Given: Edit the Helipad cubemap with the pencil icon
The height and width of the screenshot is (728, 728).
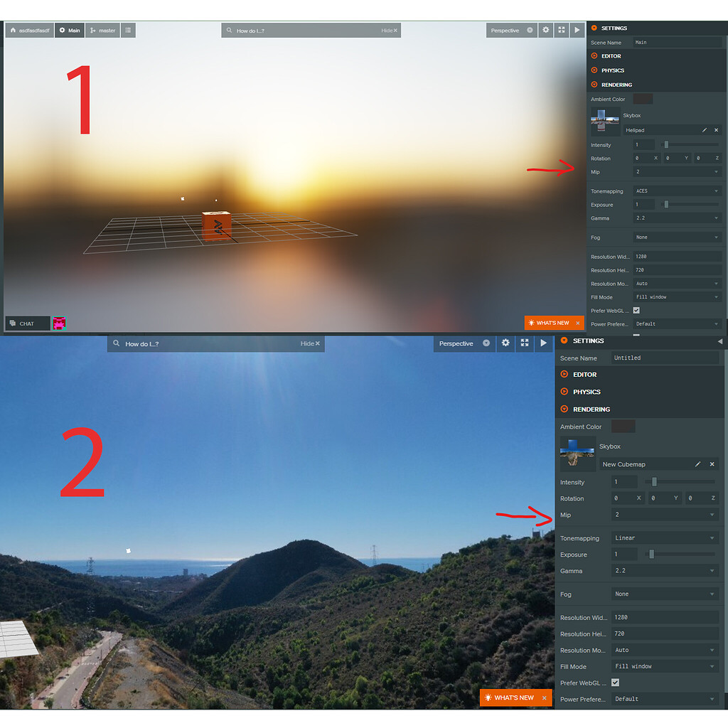Looking at the screenshot, I should point(705,129).
